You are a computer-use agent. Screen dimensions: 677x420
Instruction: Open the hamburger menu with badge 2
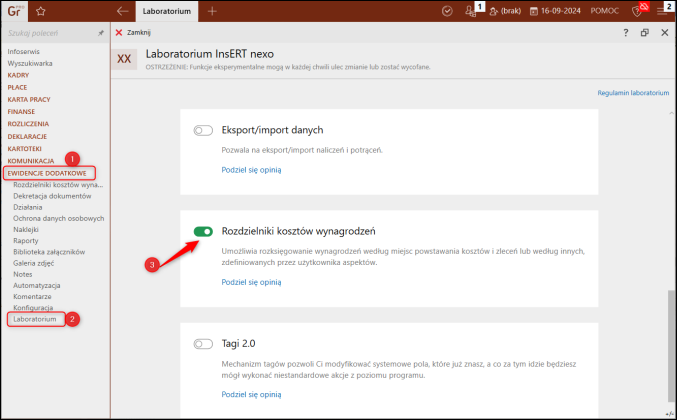tap(661, 11)
